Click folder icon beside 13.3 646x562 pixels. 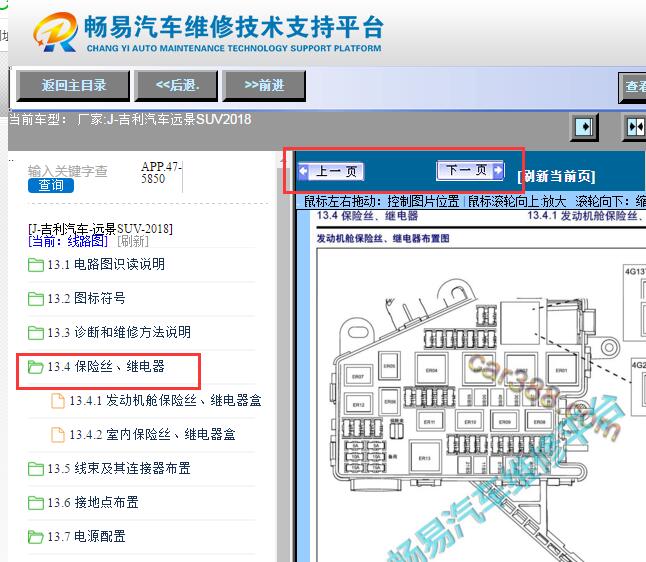[x=36, y=333]
